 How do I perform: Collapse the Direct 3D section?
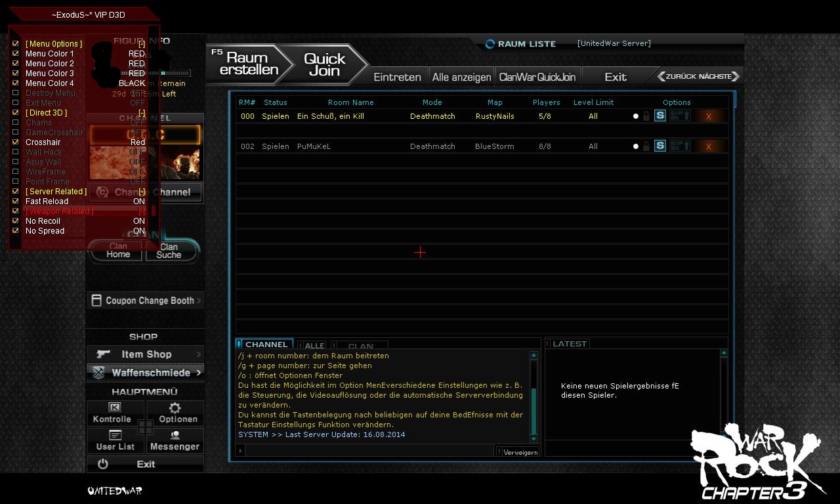[142, 113]
